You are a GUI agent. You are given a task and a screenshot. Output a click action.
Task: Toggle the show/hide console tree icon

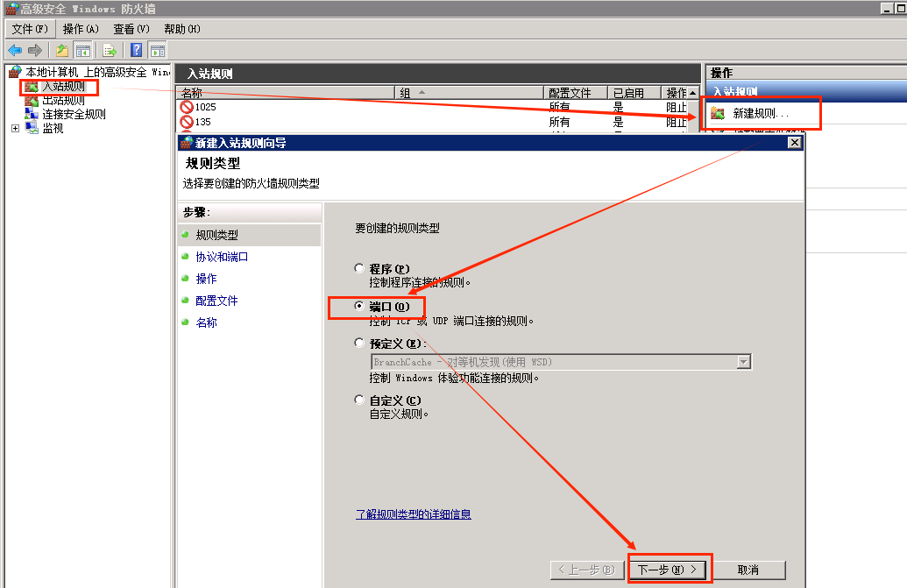pyautogui.click(x=83, y=50)
